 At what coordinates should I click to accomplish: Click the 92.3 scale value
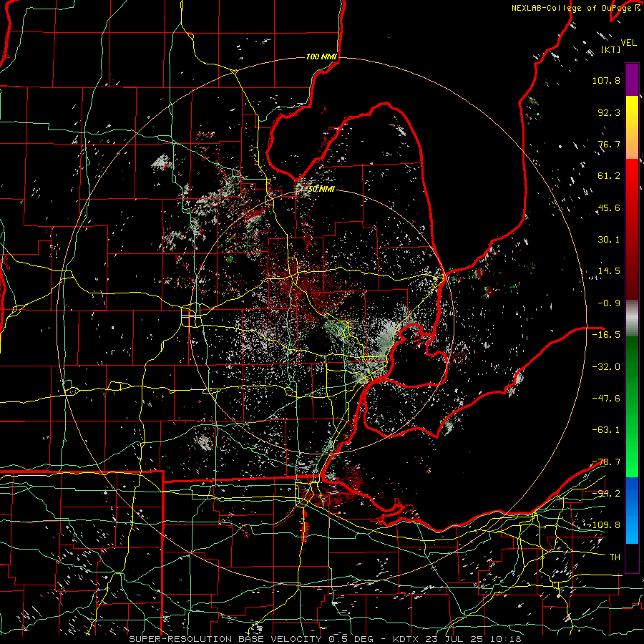pos(609,112)
